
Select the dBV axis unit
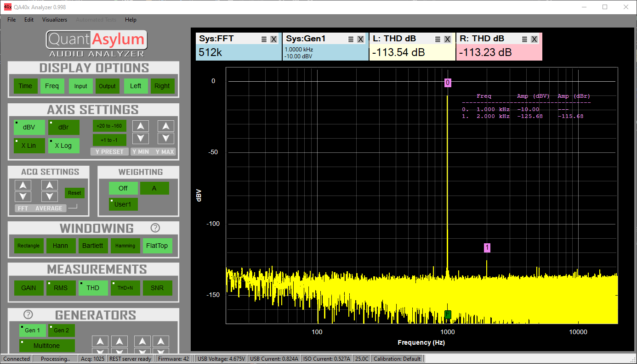coord(29,128)
